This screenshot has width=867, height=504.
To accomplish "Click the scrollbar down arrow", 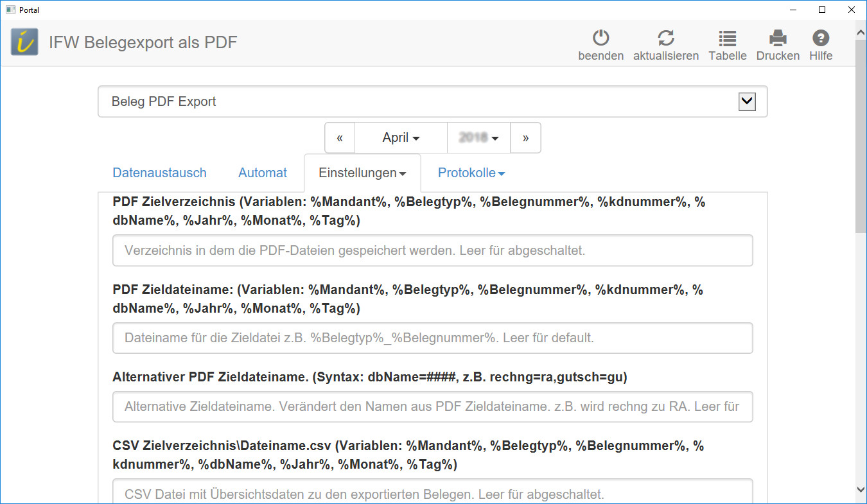I will 861,489.
